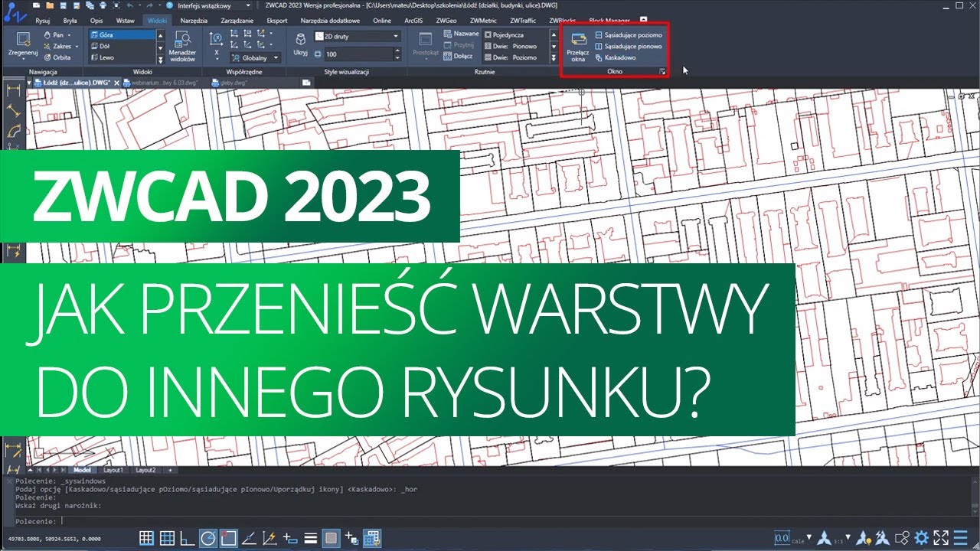Viewport: 980px width, 551px height.
Task: Arrange windows with Kaskadowo
Action: tap(614, 57)
